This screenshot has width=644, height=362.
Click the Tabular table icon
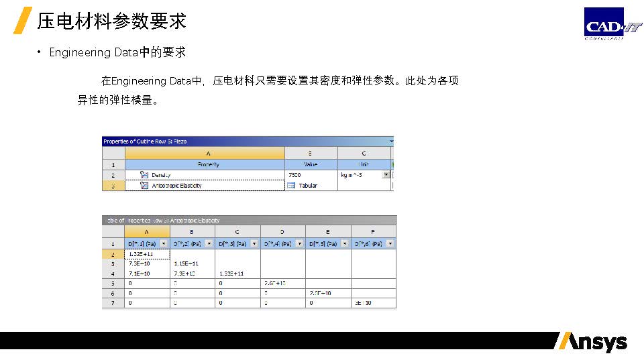291,186
